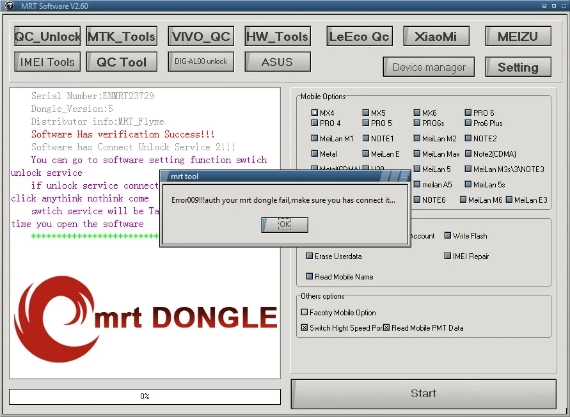Select MeiLan 5 model
The height and width of the screenshot is (417, 570).
pyautogui.click(x=417, y=169)
